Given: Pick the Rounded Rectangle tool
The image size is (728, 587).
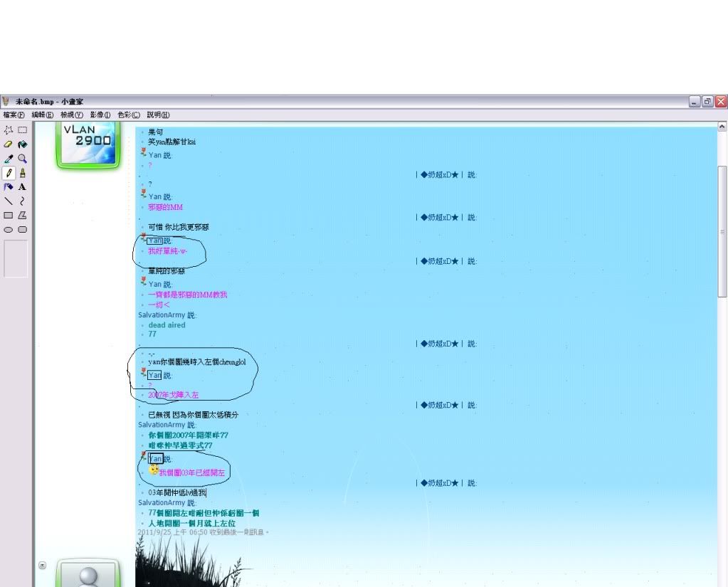Looking at the screenshot, I should [23, 230].
